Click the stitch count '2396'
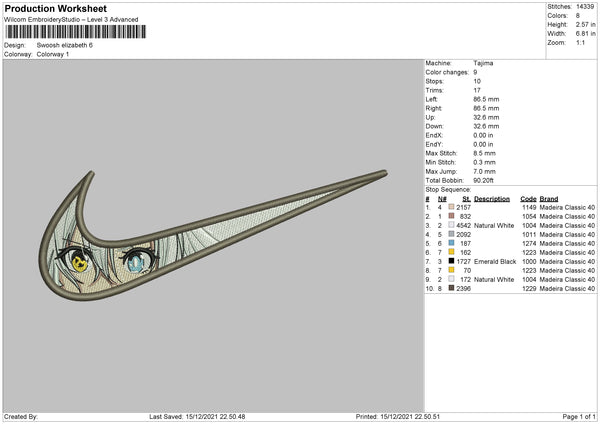 [463, 289]
